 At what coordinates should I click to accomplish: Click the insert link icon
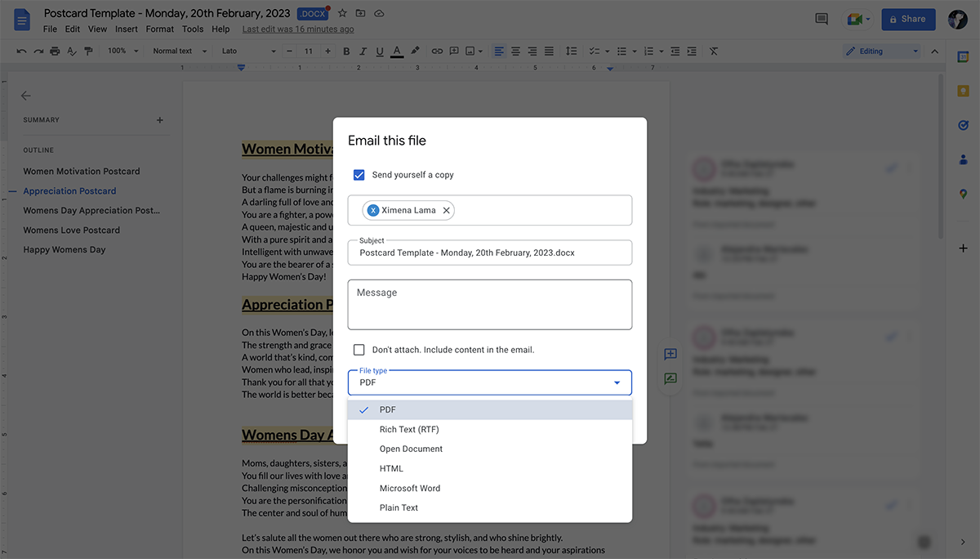[437, 51]
